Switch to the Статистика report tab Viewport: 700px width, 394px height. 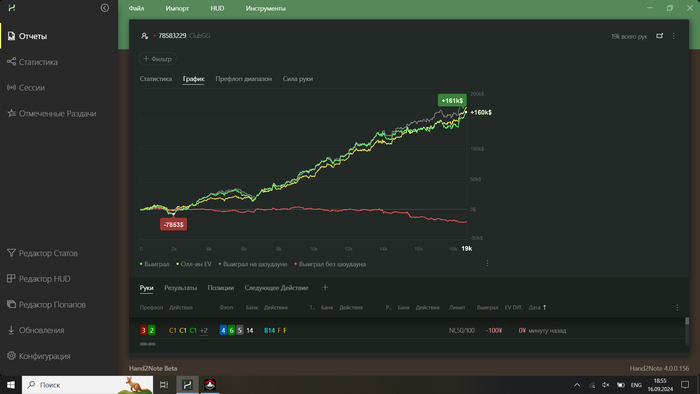(155, 79)
